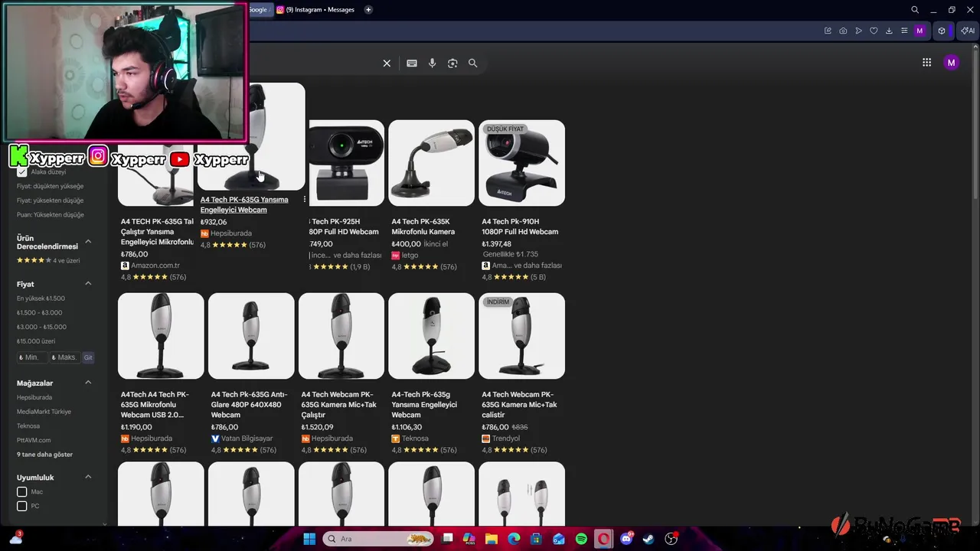
Task: Open Discord from the taskbar
Action: (x=626, y=539)
